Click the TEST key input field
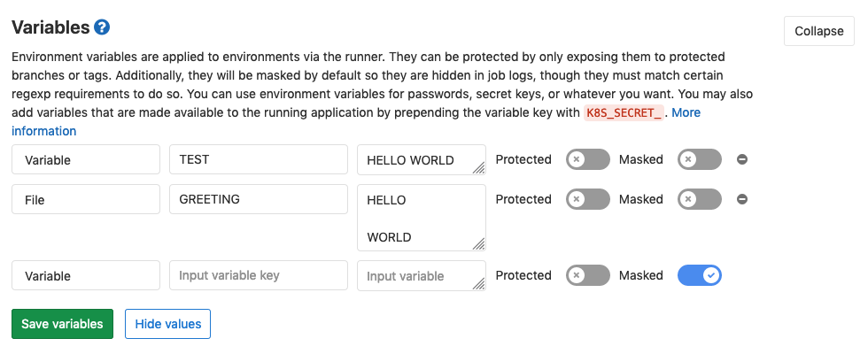The height and width of the screenshot is (354, 868). tap(258, 160)
